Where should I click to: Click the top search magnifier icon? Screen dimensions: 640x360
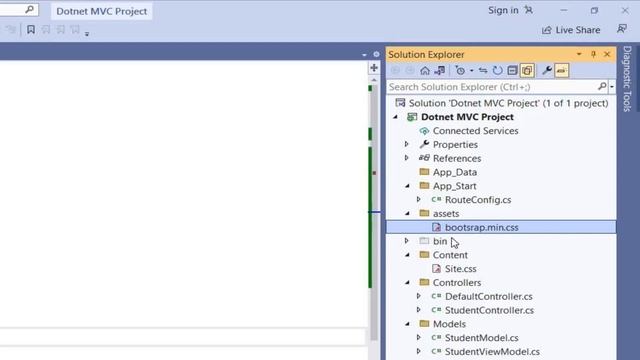[x=29, y=9]
